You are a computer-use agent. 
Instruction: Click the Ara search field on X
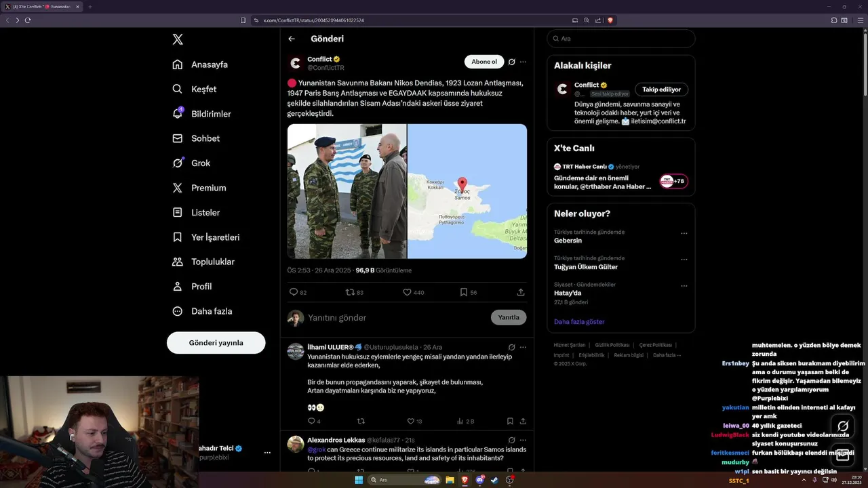[x=621, y=39]
